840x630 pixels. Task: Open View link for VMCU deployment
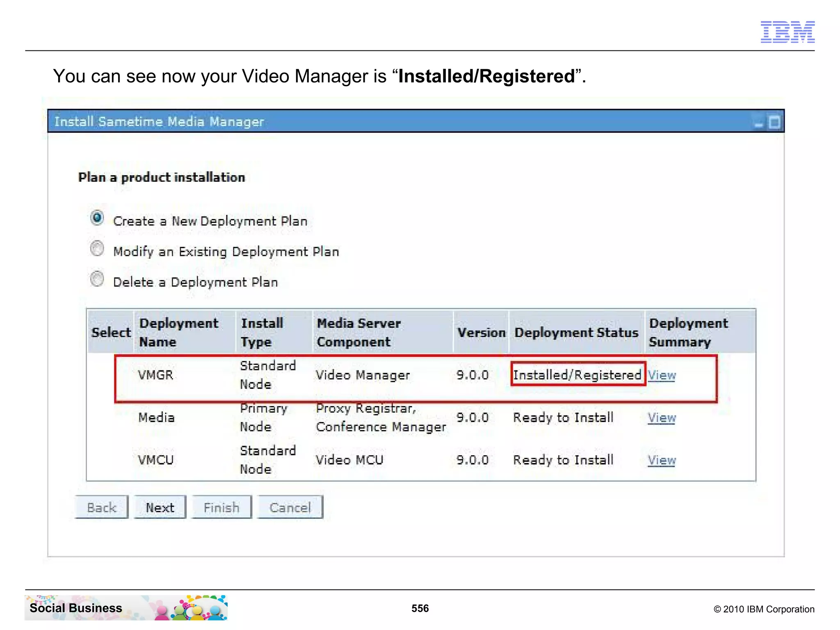[662, 460]
